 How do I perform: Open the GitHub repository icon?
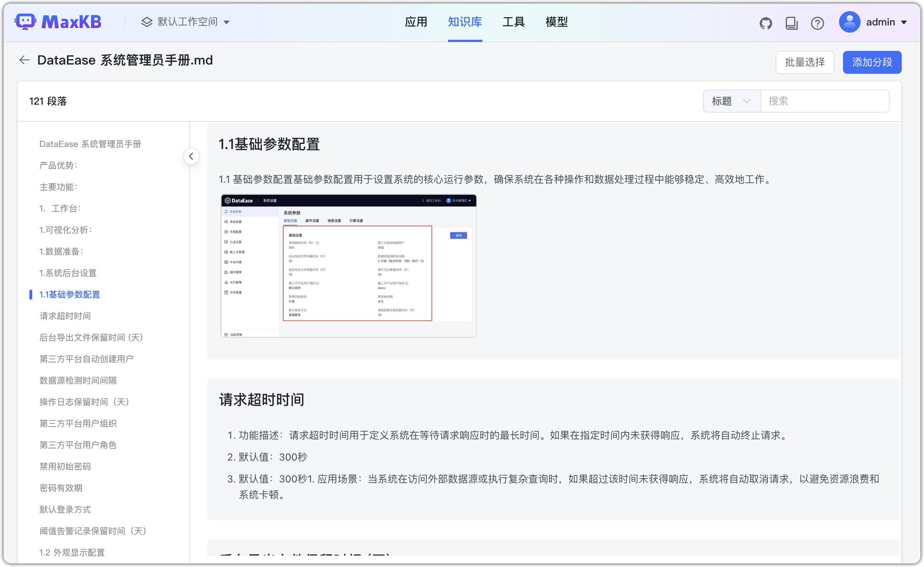[x=765, y=23]
